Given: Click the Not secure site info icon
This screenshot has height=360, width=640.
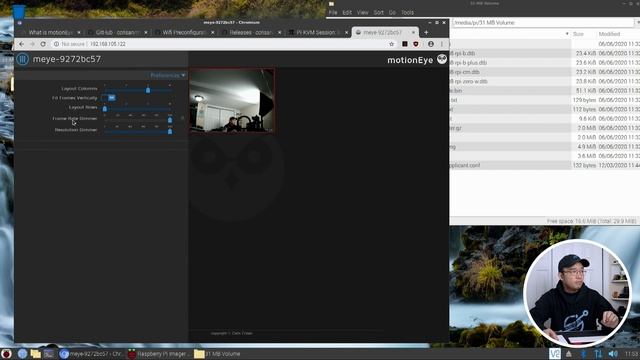Looking at the screenshot, I should coord(56,44).
